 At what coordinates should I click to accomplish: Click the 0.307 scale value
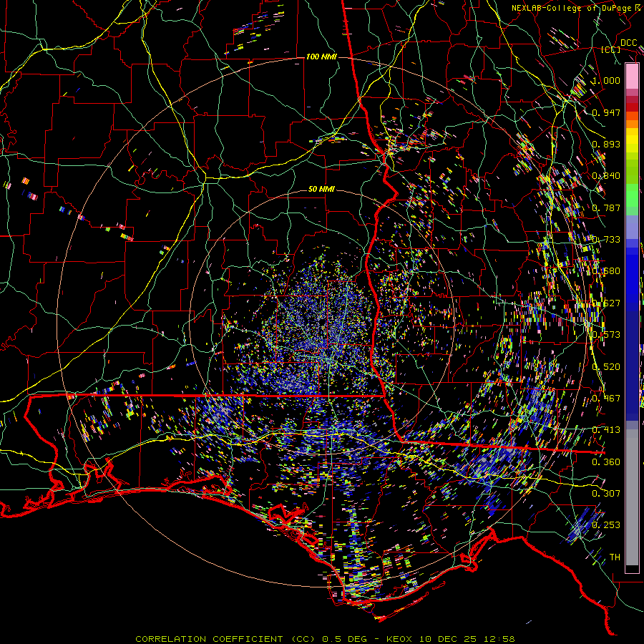point(606,493)
